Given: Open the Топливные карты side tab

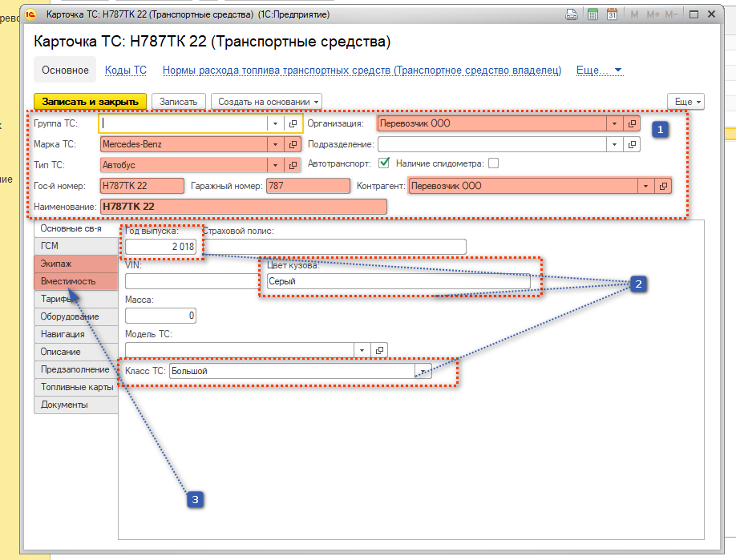Looking at the screenshot, I should [77, 387].
